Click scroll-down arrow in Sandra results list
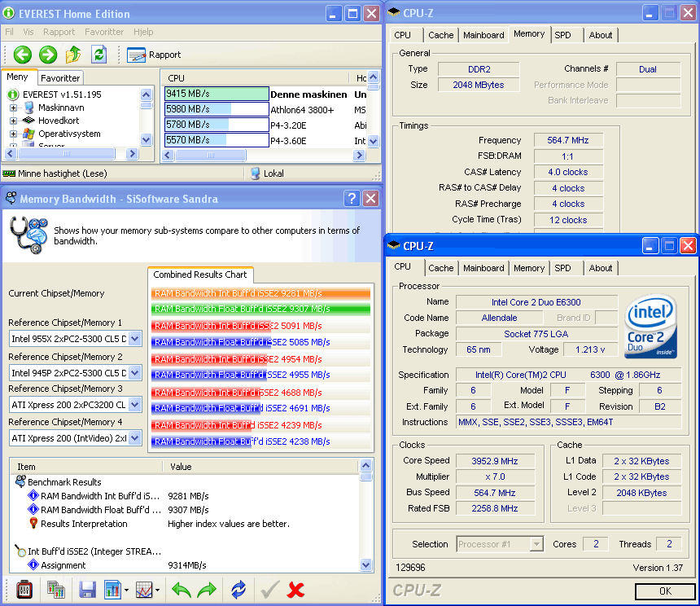The height and width of the screenshot is (606, 700). pos(365,565)
